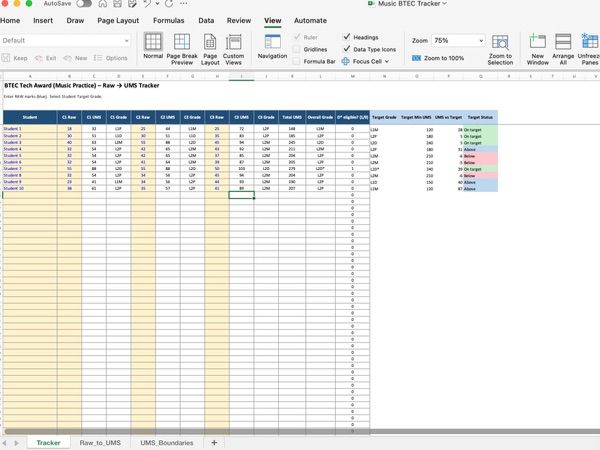
Task: Open the Music BTEC Tracker title dropdown
Action: click(445, 3)
